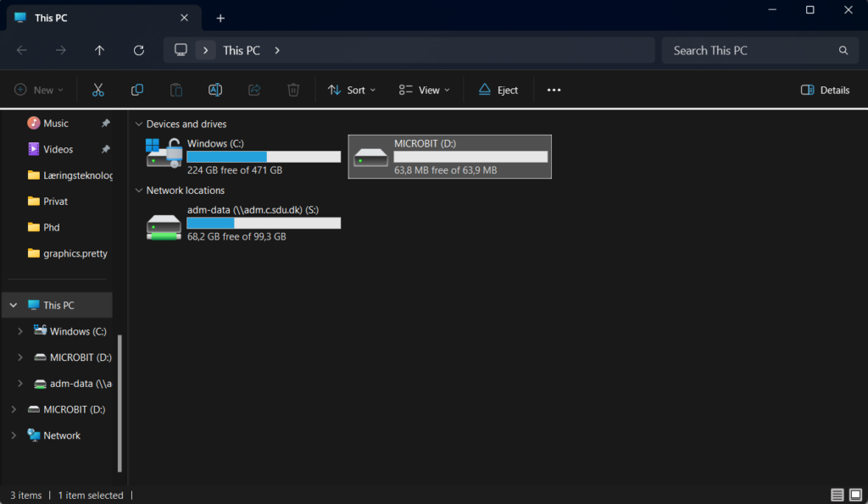Click the Paste clipboard icon
Screen dimensions: 868x504
[x=176, y=90]
